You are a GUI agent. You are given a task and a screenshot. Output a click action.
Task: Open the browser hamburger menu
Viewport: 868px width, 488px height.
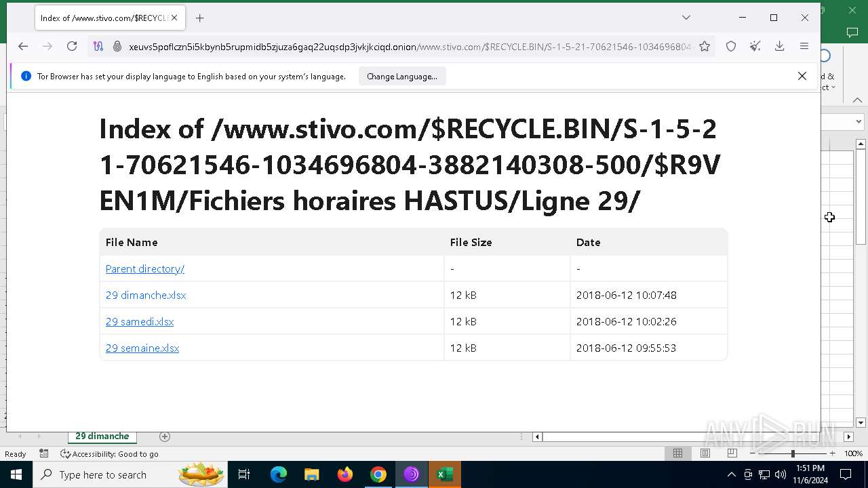click(x=804, y=46)
